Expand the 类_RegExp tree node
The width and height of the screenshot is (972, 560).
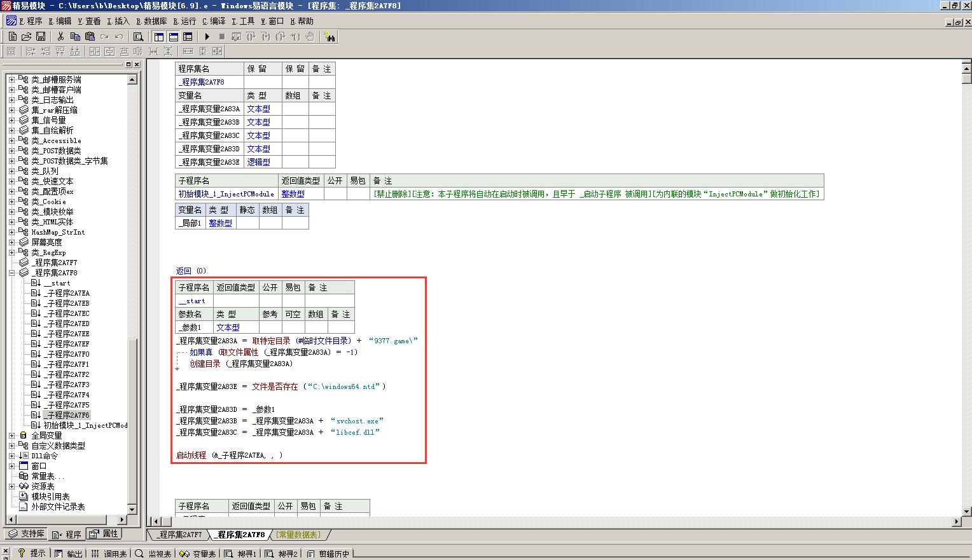(11, 252)
